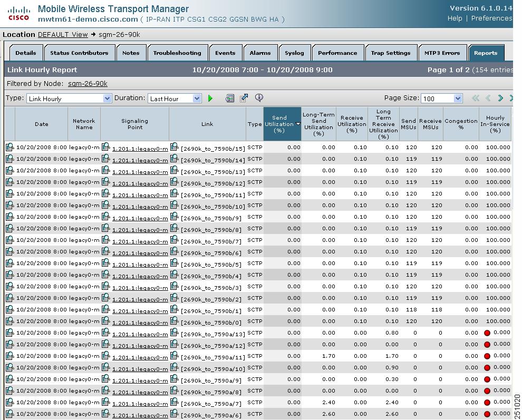
Task: Click the greyed-out first page double arrow
Action: [476, 98]
